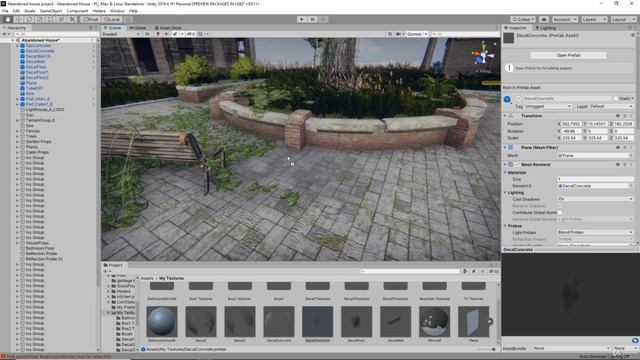The image size is (640, 360).
Task: Open the Light Probes dropdown
Action: [x=595, y=232]
